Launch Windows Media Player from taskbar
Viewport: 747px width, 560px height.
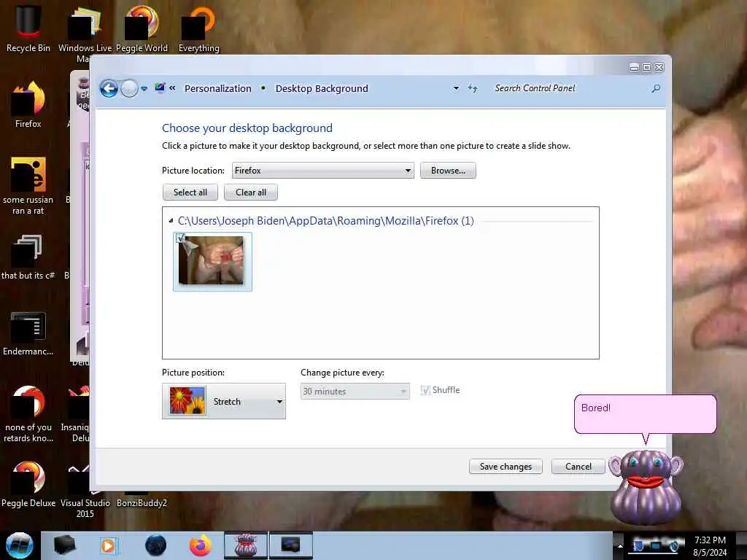(109, 545)
